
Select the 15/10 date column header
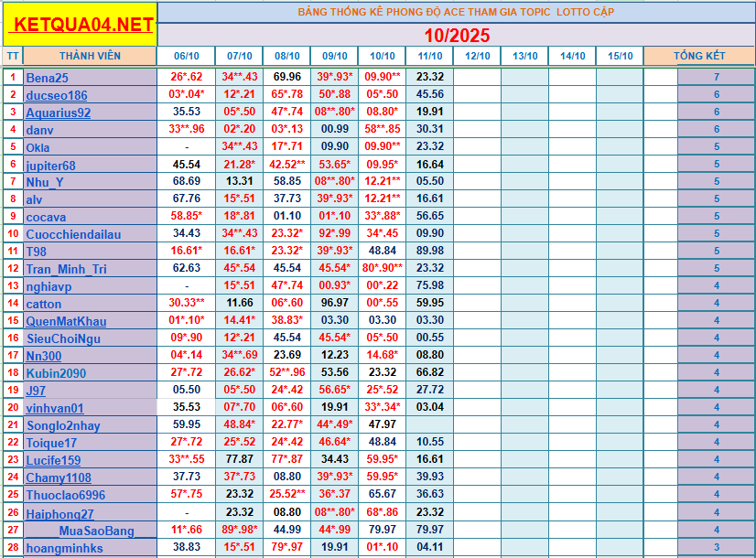click(620, 56)
